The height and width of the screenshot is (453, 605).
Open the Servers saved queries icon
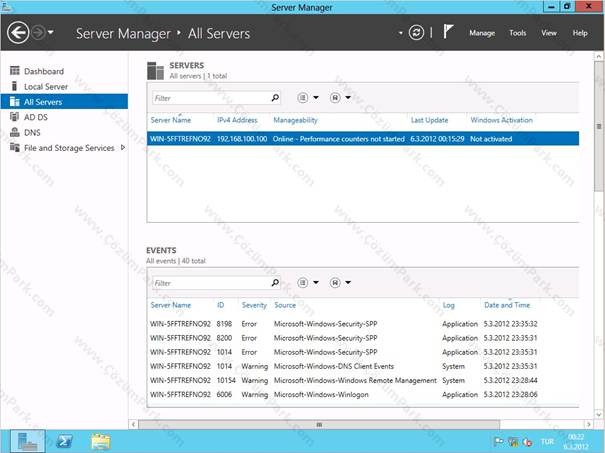[x=335, y=98]
